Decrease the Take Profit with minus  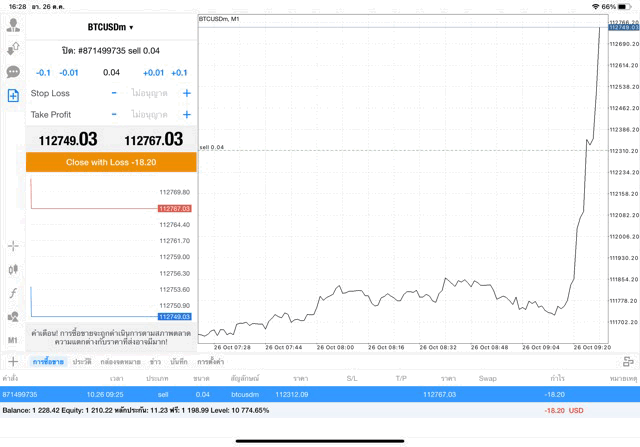click(x=114, y=115)
